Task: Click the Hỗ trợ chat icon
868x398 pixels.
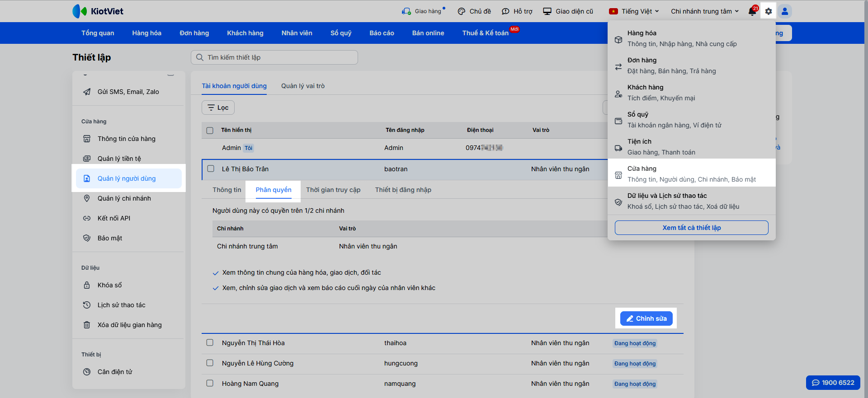Action: pyautogui.click(x=505, y=11)
